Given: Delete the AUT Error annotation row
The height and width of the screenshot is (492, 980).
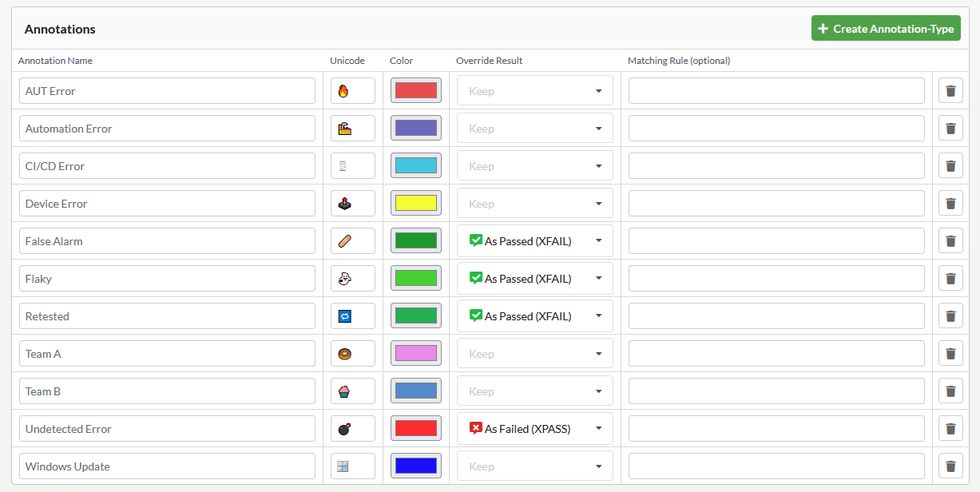Looking at the screenshot, I should pyautogui.click(x=950, y=91).
